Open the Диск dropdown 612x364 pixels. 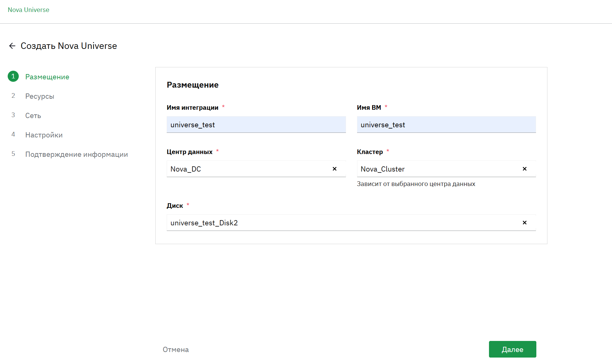(x=351, y=223)
